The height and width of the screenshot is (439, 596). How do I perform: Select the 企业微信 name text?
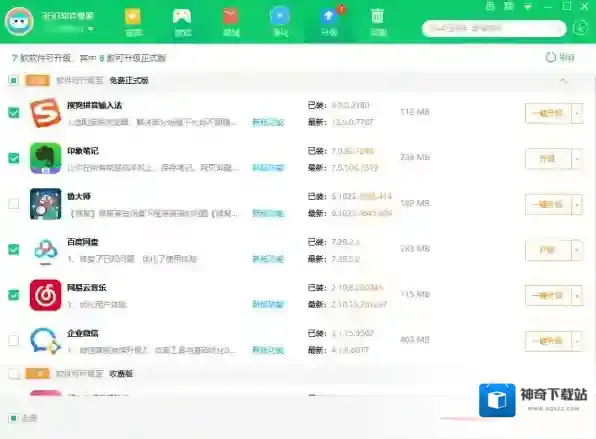(x=82, y=333)
